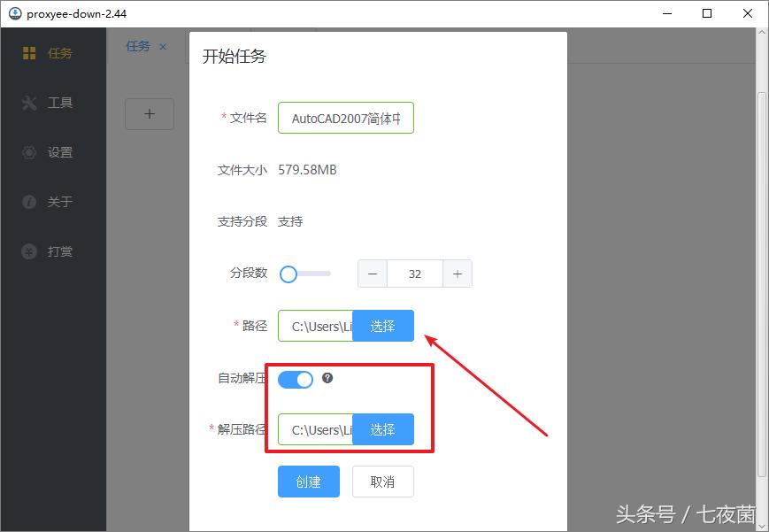The height and width of the screenshot is (532, 769).
Task: Click the 分段数 slider handle
Action: [x=288, y=274]
